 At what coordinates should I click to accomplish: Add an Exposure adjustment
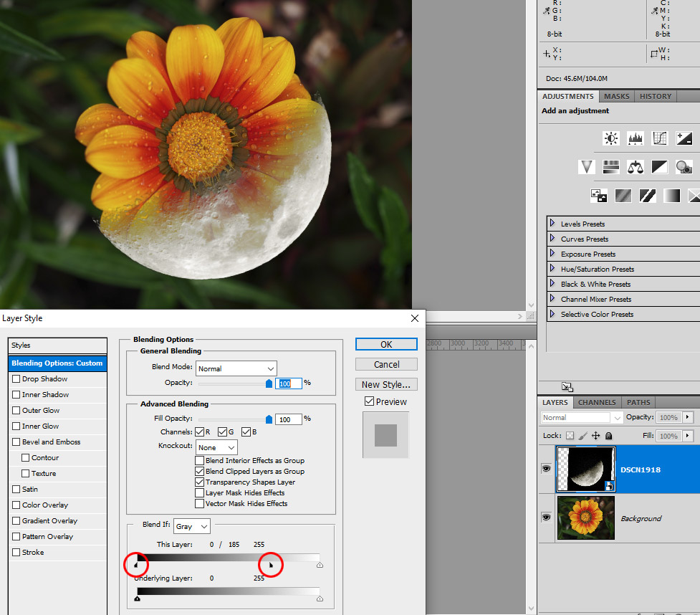coord(684,138)
